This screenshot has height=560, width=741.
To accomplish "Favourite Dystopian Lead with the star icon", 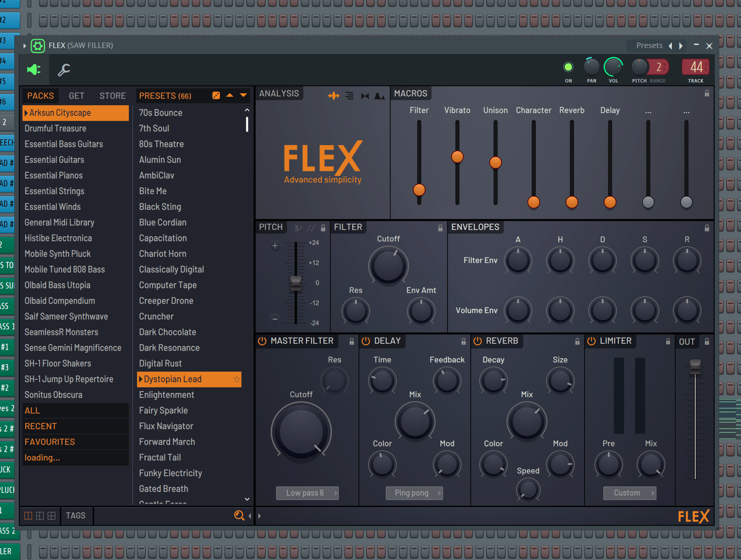I will point(237,379).
